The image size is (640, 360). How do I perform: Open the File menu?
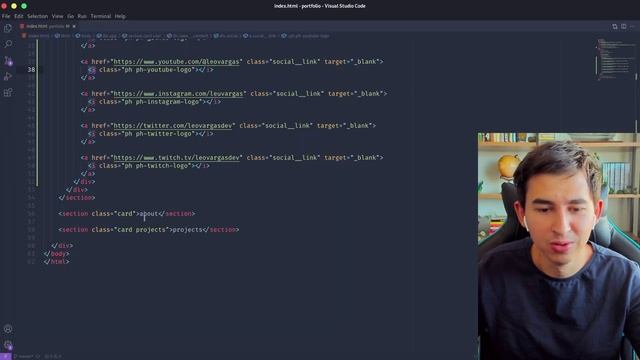[x=6, y=16]
